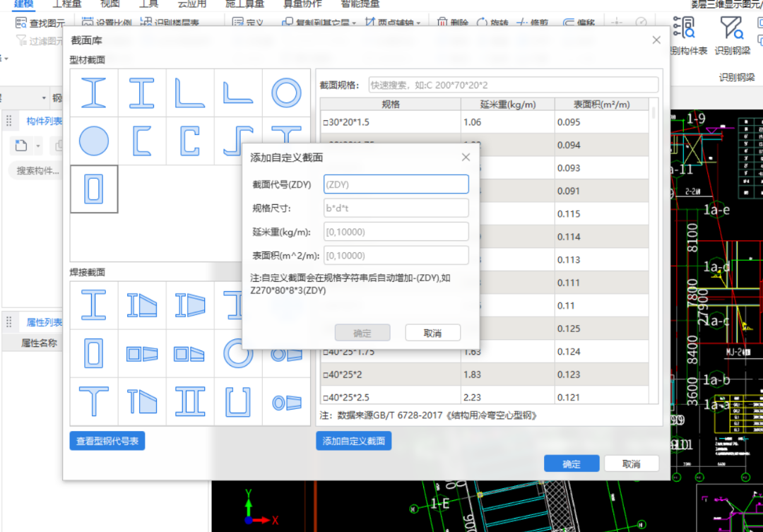
Task: Click the delete tool in the toolbar
Action: coord(453,23)
